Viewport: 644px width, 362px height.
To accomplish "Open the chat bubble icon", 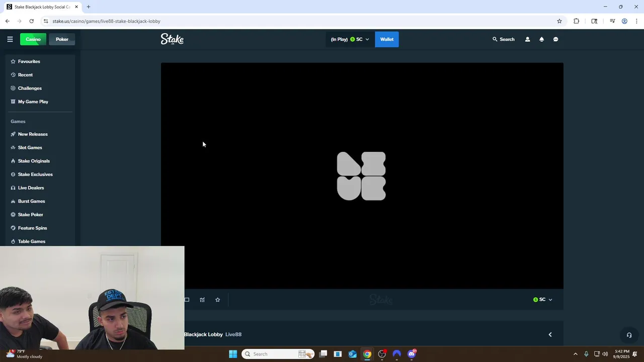I will tap(555, 39).
